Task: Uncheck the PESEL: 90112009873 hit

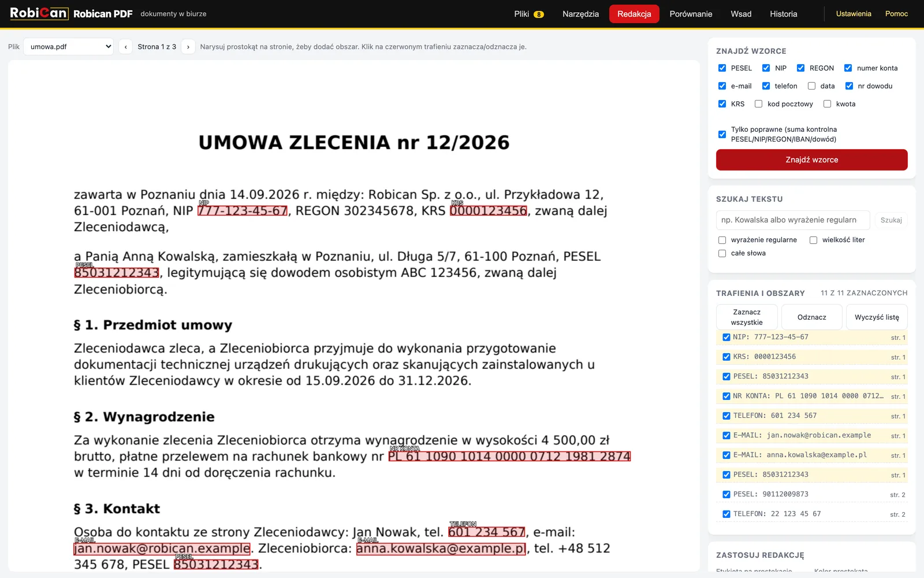Action: coord(726,495)
